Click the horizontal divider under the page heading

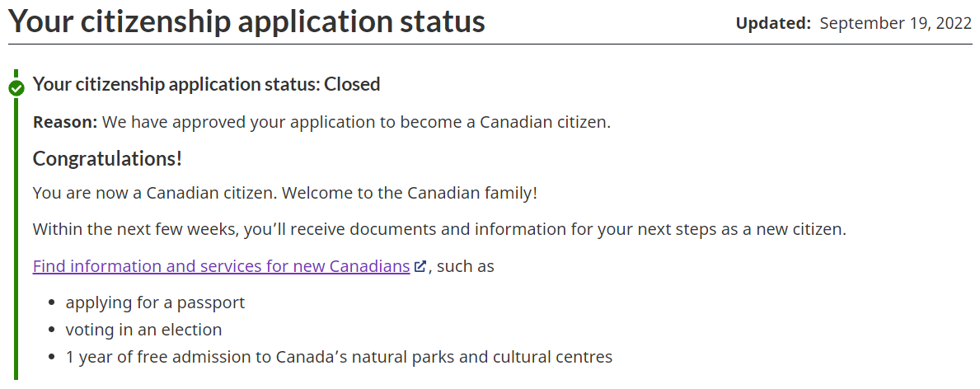(x=490, y=44)
